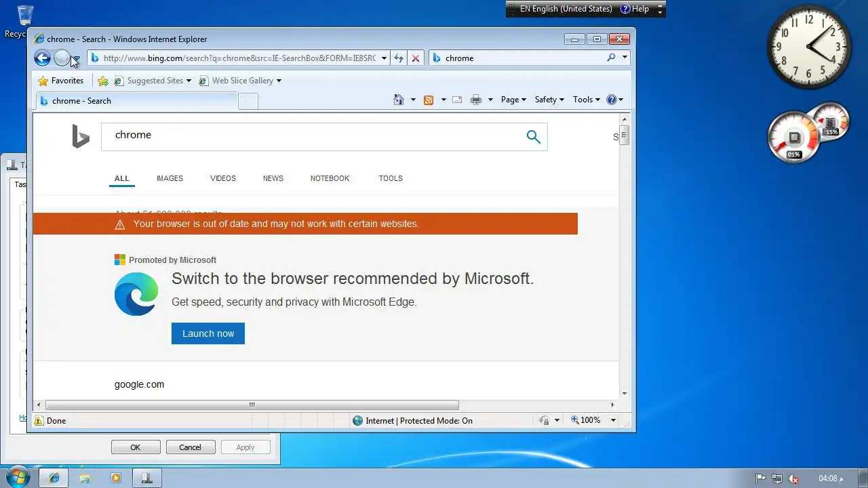
Task: Refresh the page with the refresh icon
Action: (399, 58)
